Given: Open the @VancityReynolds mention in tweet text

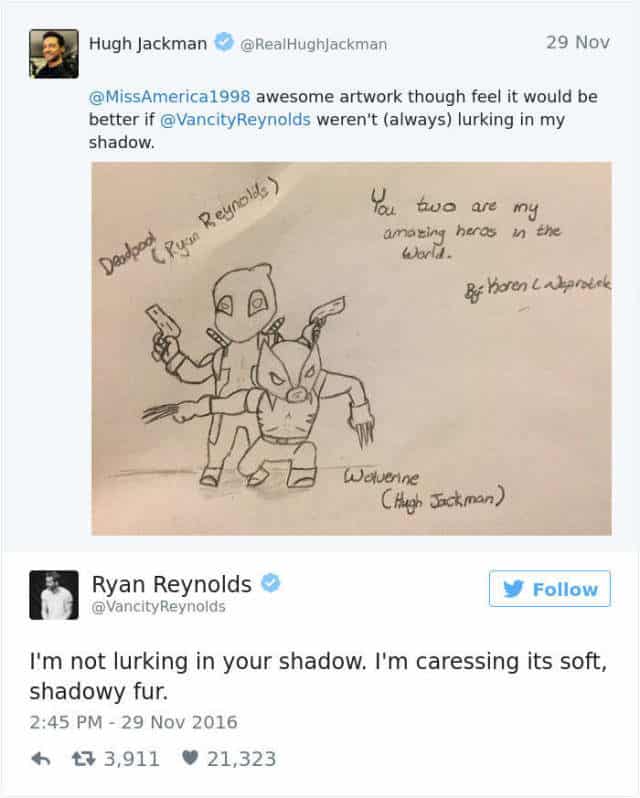Looking at the screenshot, I should pyautogui.click(x=235, y=120).
